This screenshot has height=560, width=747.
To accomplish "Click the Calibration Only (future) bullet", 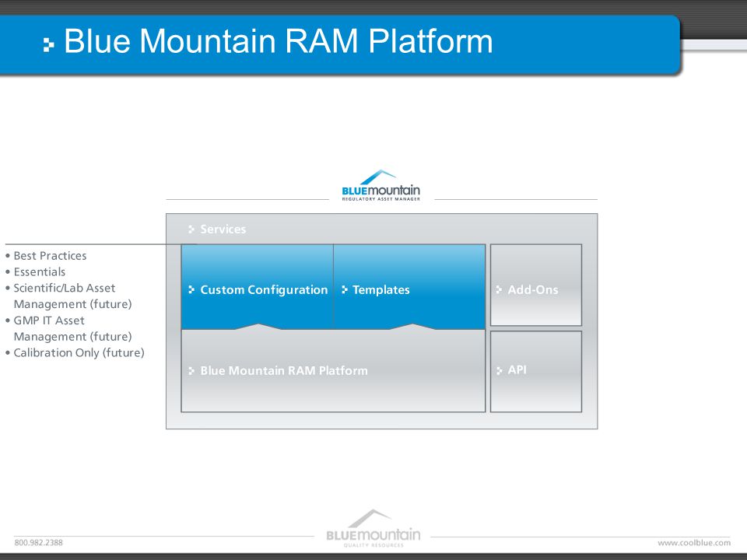I will click(x=75, y=353).
